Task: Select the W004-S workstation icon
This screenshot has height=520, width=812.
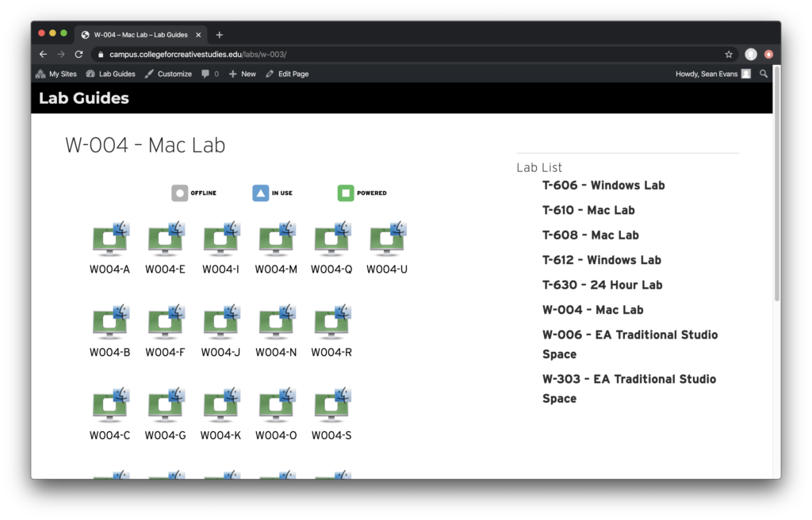Action: tap(332, 406)
